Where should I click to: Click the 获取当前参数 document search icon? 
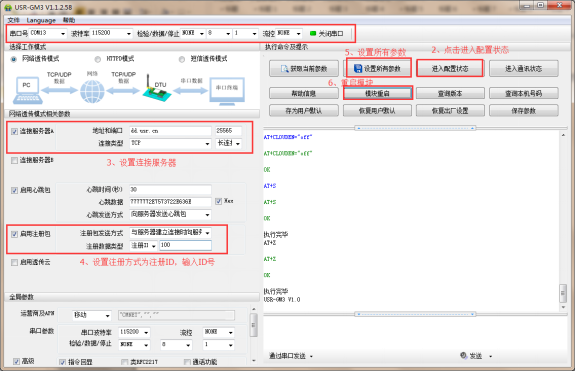(x=284, y=69)
